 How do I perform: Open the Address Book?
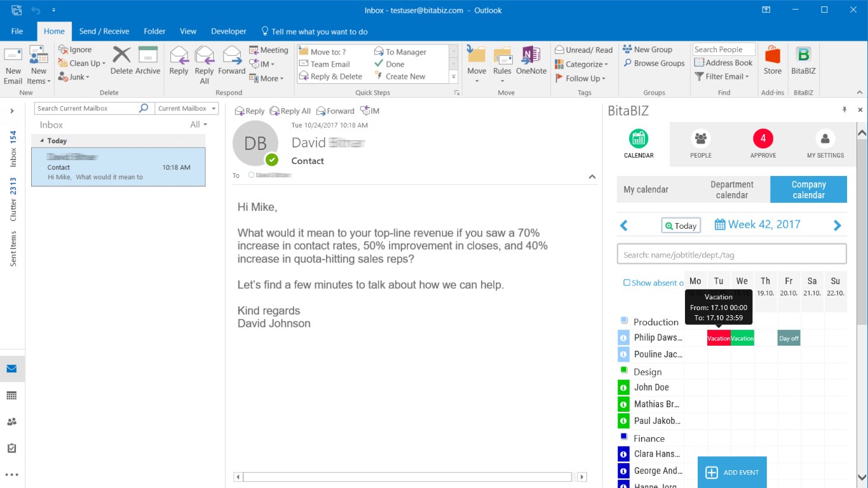(724, 63)
